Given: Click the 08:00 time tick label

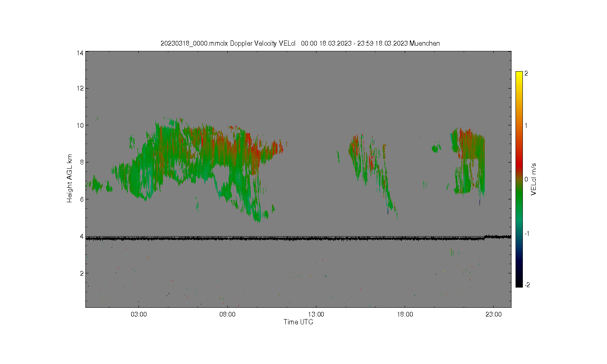Looking at the screenshot, I should [x=227, y=314].
